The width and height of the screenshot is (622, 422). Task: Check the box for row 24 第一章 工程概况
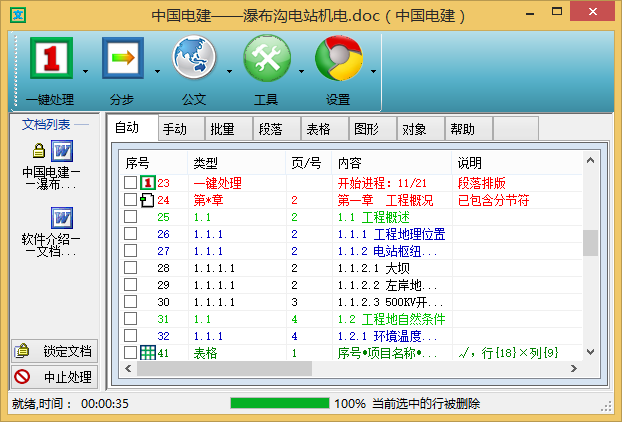(x=131, y=199)
